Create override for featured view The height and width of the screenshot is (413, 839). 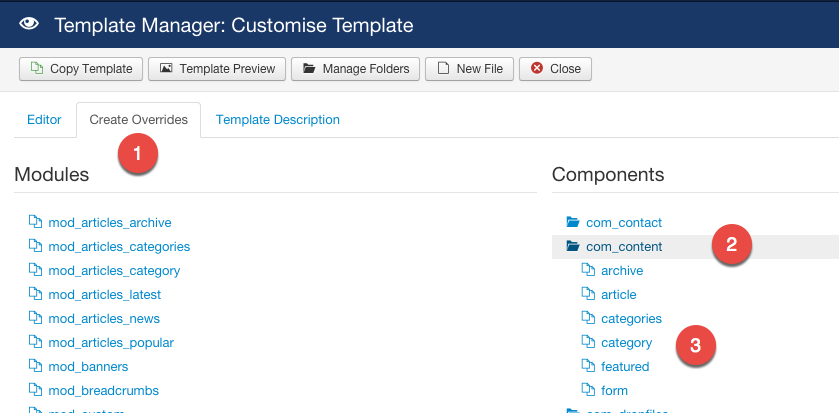(x=625, y=367)
